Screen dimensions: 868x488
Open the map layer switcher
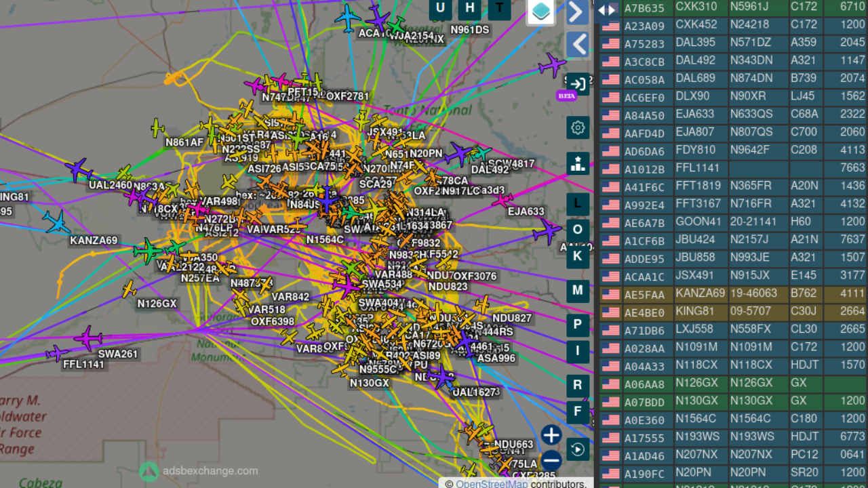tap(540, 12)
